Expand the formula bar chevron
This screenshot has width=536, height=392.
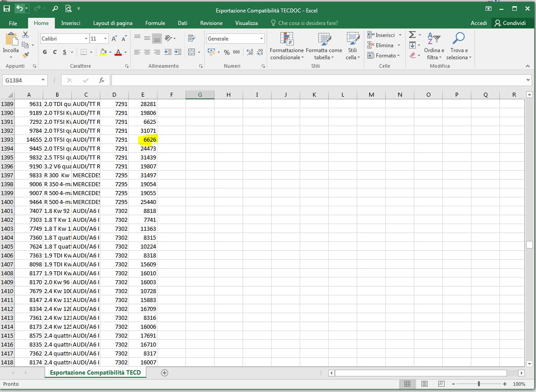click(528, 80)
